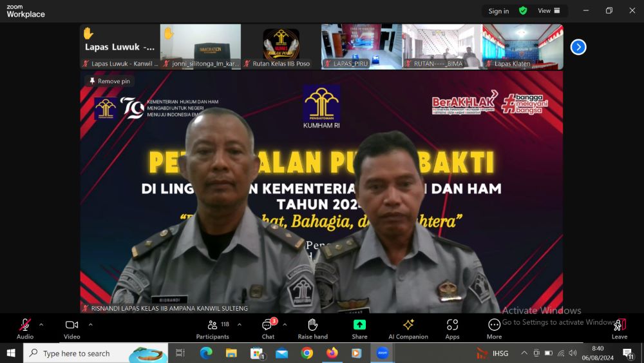Screen dimensions: 644x363
Task: Show next participants with right arrow
Action: coord(578,47)
